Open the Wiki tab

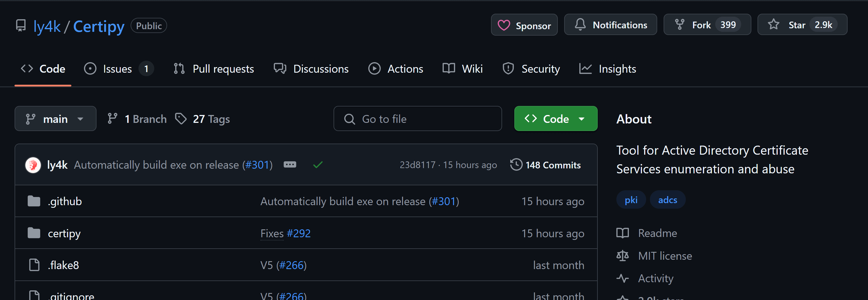coord(462,69)
